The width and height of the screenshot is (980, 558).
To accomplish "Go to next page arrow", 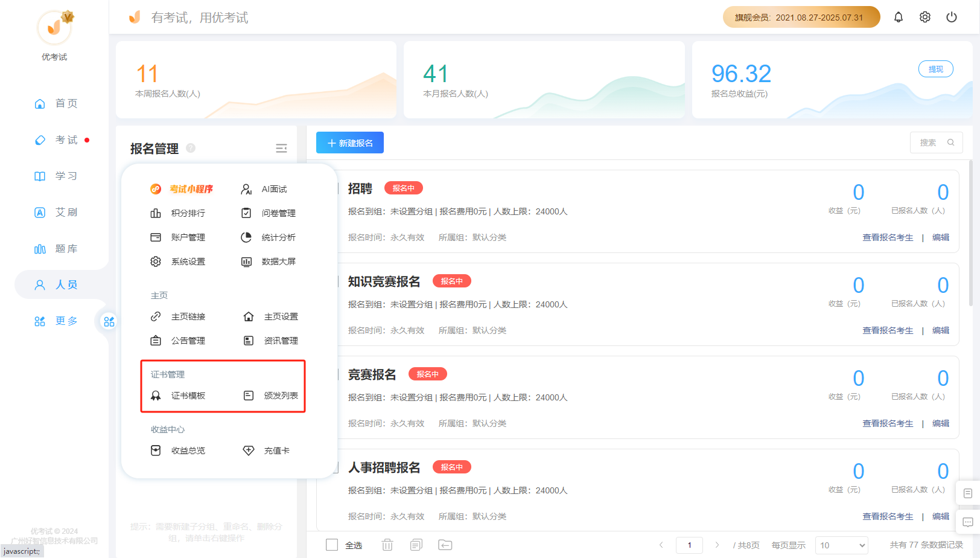I will pos(717,545).
